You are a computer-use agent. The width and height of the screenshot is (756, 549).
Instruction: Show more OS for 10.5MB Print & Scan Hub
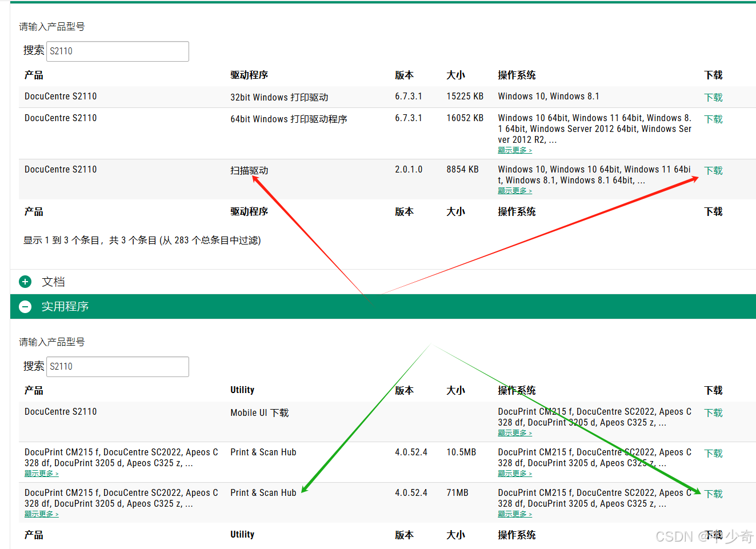[x=515, y=474]
